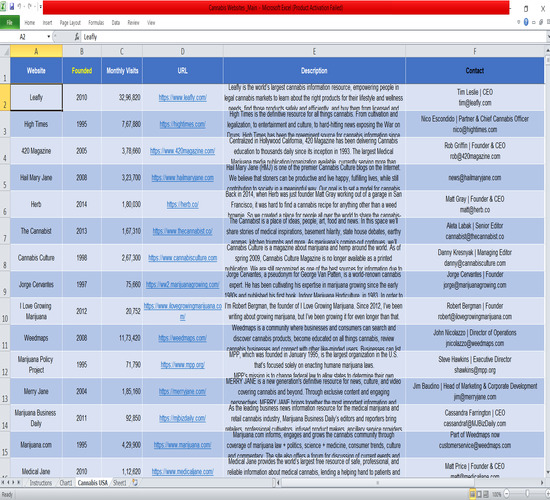
Task: Jump to first sheet using navigation arrow
Action: 3,482
